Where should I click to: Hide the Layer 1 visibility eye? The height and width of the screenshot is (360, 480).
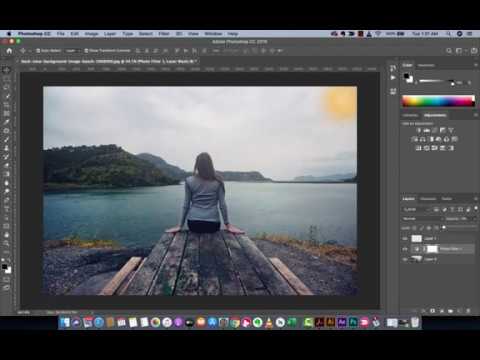(x=405, y=239)
